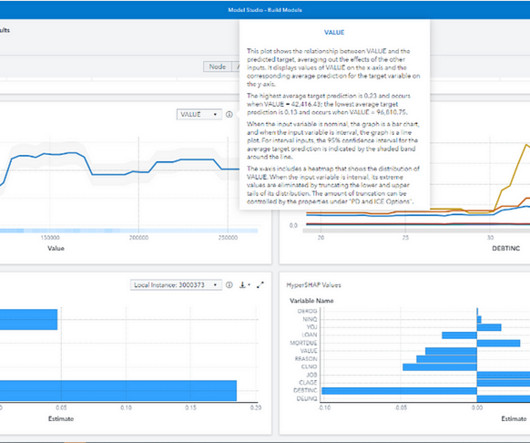Click the info icon beside the VALUE dropdown
530x443 pixels.
click(229, 115)
